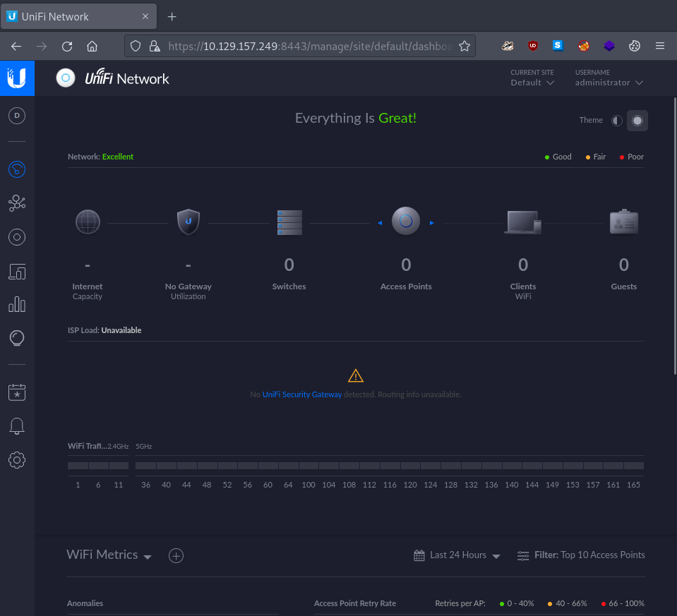Open the Events calendar icon
677x616 pixels.
[17, 392]
